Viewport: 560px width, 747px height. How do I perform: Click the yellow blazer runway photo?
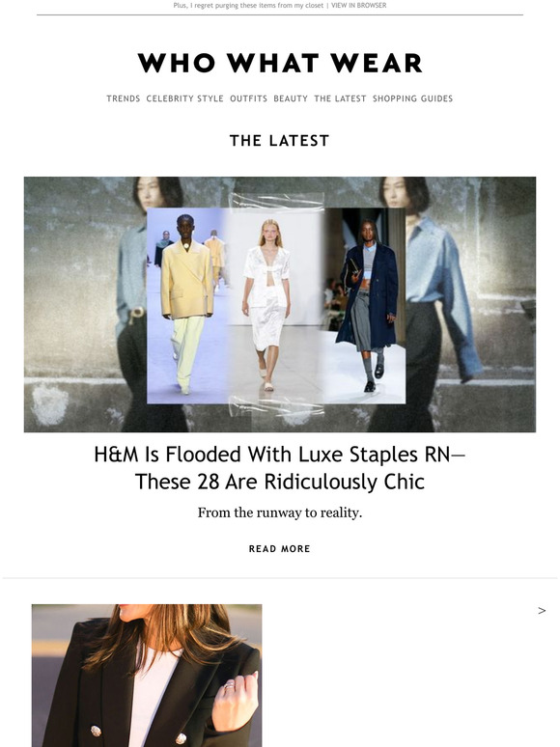click(186, 306)
